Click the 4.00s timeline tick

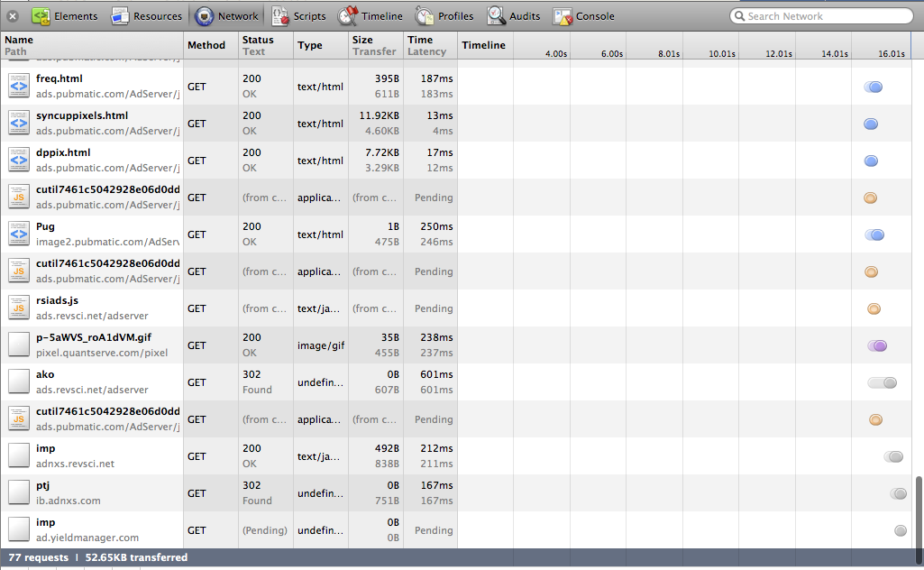555,53
